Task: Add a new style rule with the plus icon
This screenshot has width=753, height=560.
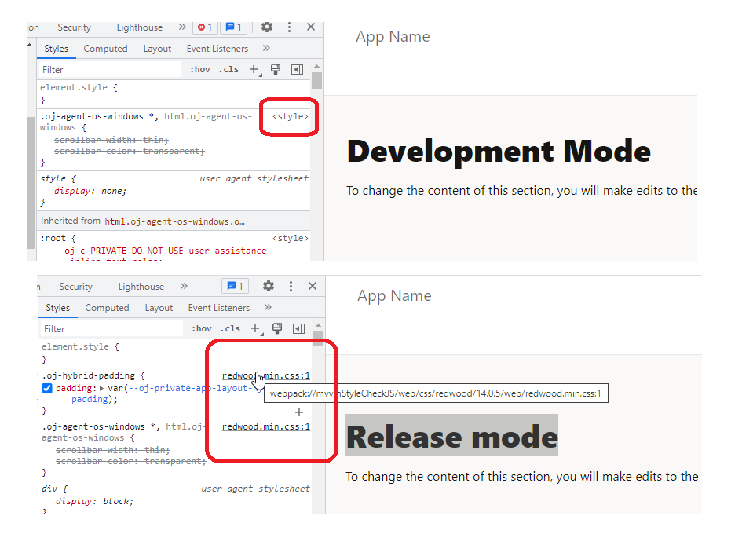Action: [254, 69]
